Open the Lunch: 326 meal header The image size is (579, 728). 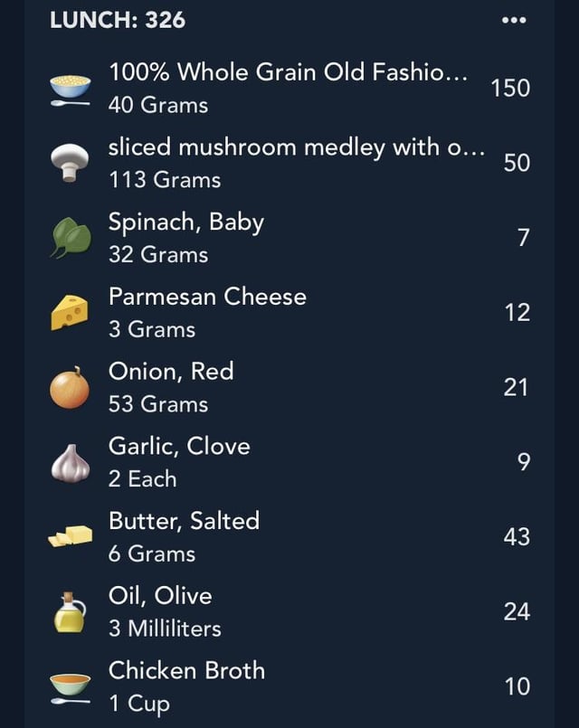click(x=118, y=20)
